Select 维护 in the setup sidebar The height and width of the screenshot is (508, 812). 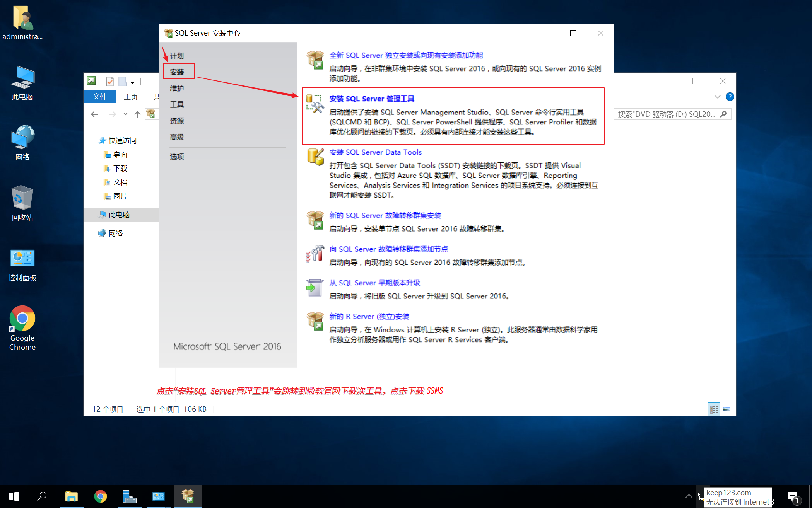177,88
